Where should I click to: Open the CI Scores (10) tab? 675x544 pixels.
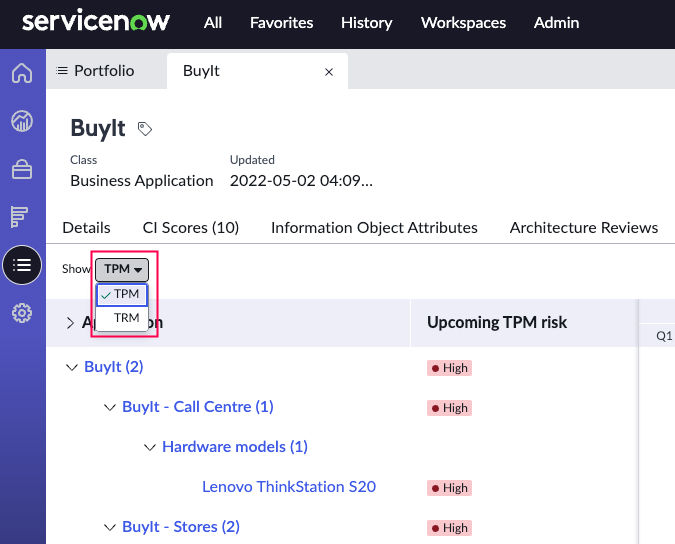pos(191,227)
